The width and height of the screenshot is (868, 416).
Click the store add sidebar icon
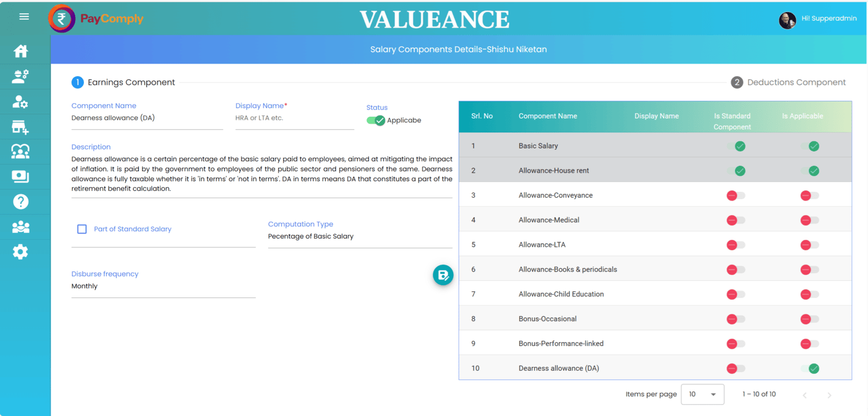pos(21,127)
